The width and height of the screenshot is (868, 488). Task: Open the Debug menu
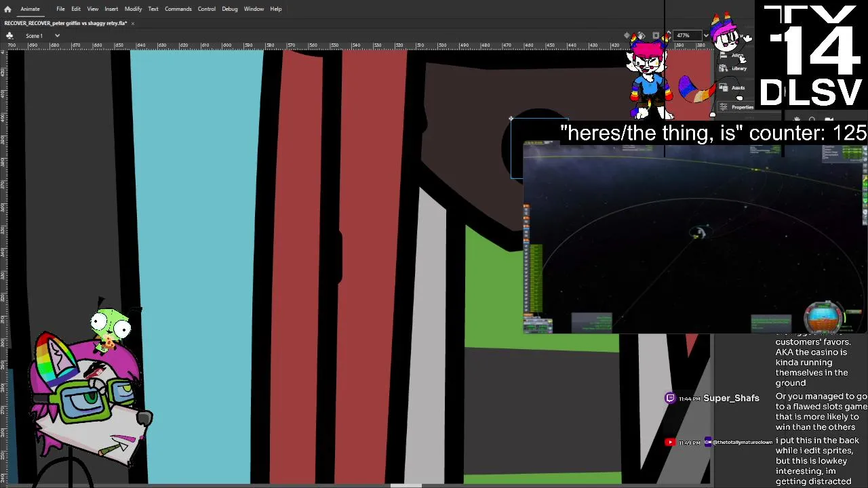tap(230, 9)
